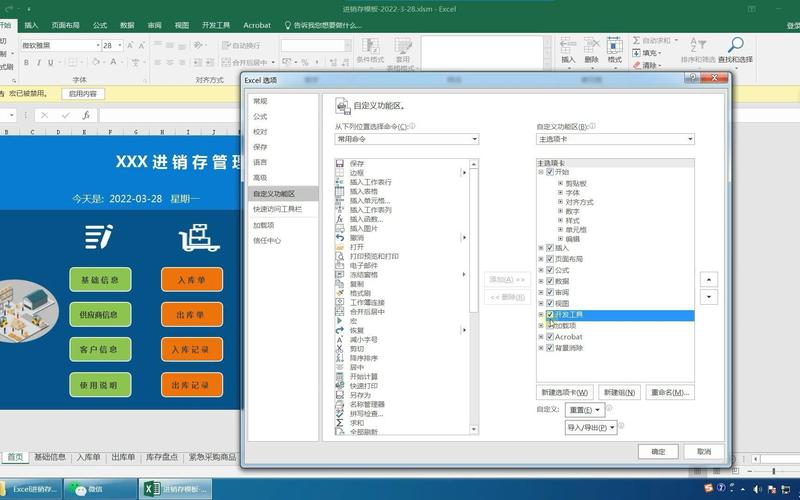Open the 页面布局 ribbon tab

[65, 25]
